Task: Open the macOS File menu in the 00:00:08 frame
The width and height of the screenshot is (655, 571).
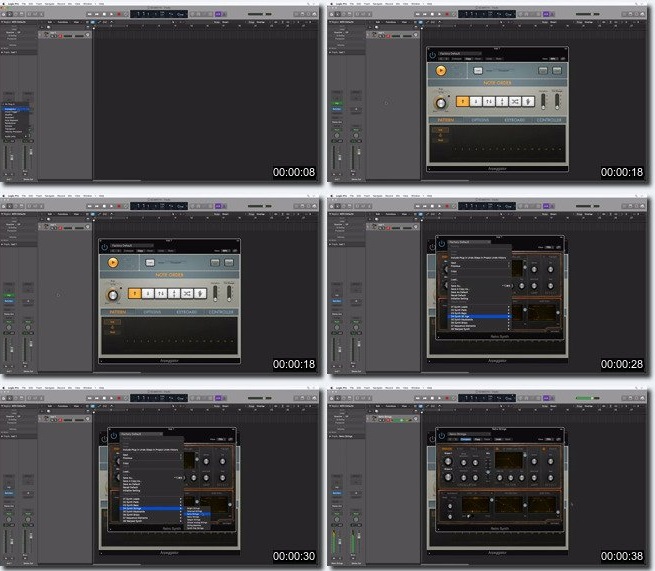Action: coord(24,3)
